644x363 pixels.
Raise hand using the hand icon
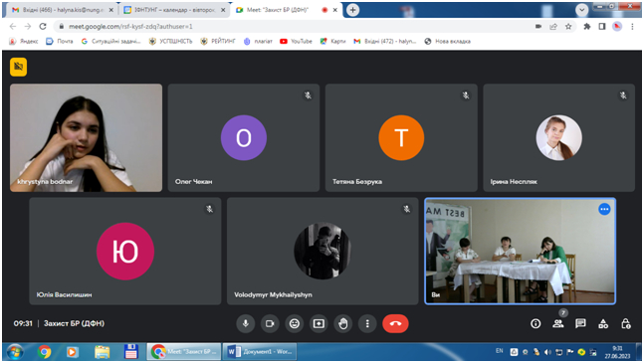343,323
